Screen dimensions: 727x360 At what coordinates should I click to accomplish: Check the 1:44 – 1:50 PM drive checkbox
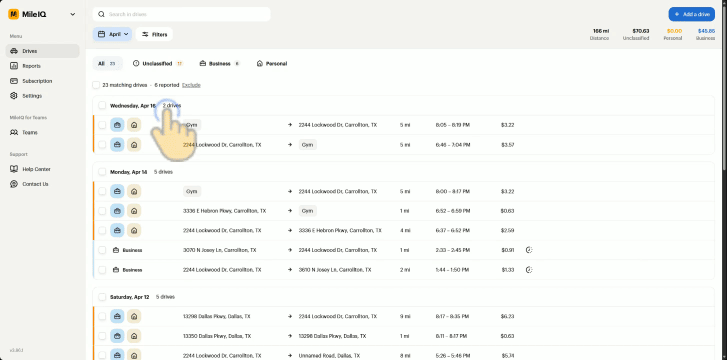pyautogui.click(x=102, y=270)
